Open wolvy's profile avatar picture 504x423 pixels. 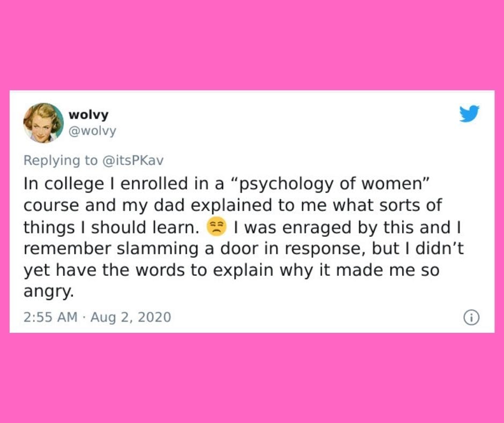(43, 122)
